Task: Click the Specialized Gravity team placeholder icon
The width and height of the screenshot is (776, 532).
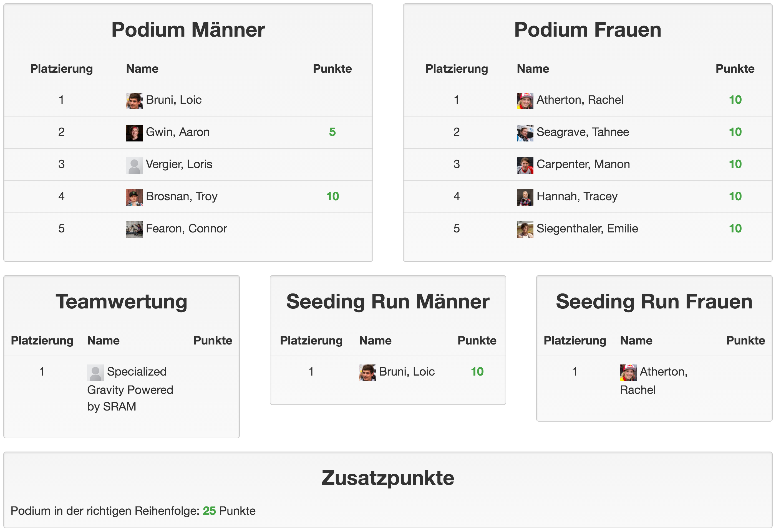Action: (x=95, y=373)
